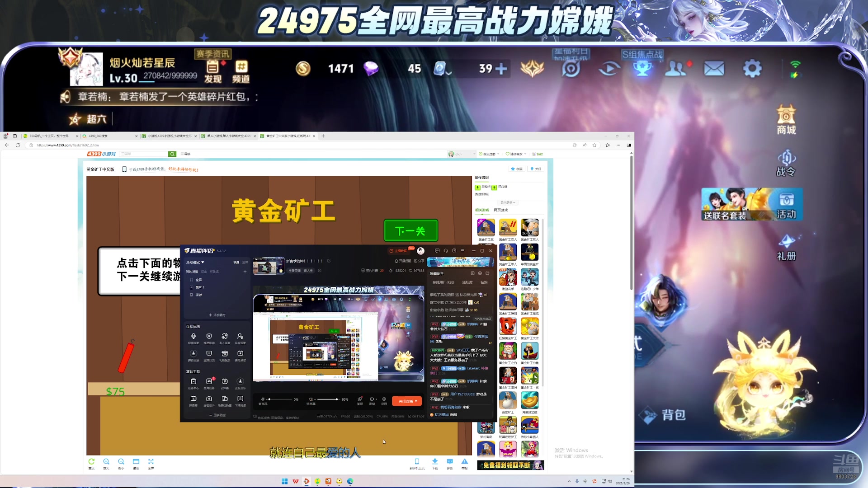This screenshot has height=488, width=868.
Task: Click the browser refresh button
Action: pos(18,145)
